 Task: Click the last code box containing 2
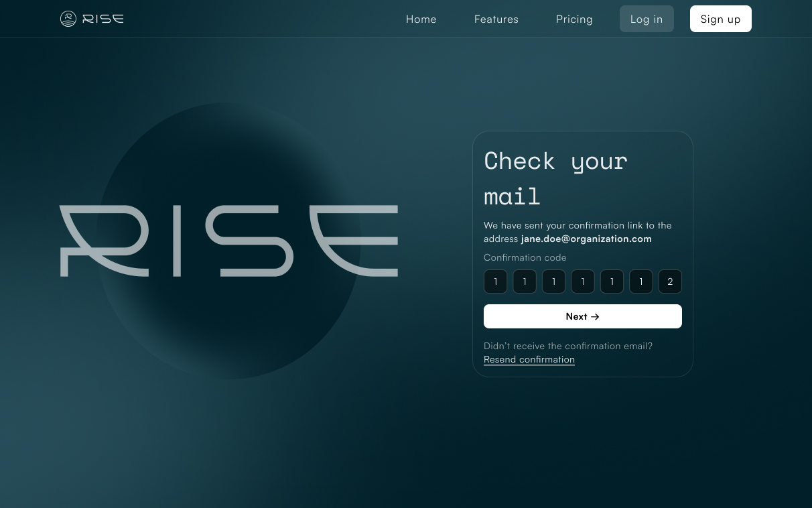(x=670, y=281)
